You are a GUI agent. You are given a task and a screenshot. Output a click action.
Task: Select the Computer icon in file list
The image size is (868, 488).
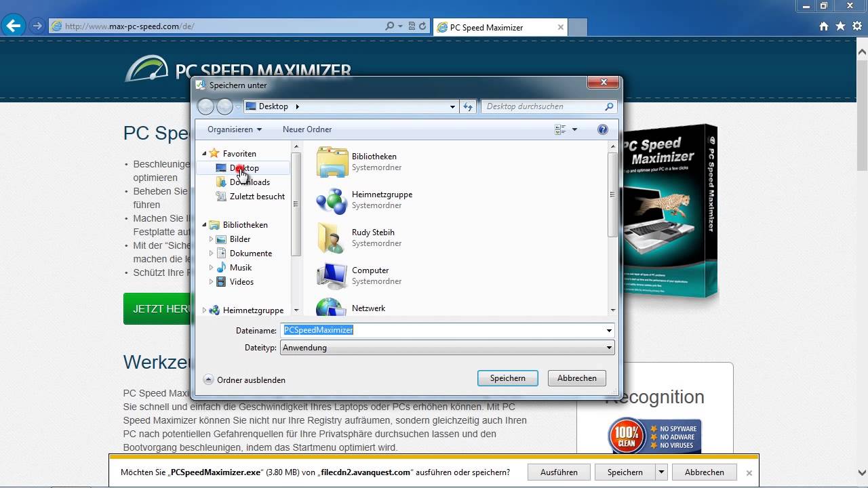[332, 276]
